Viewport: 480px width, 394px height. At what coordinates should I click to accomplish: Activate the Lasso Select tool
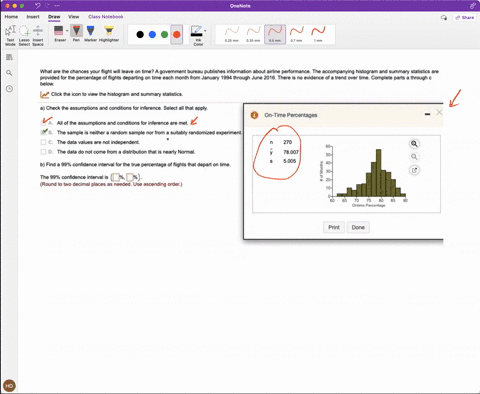click(24, 35)
